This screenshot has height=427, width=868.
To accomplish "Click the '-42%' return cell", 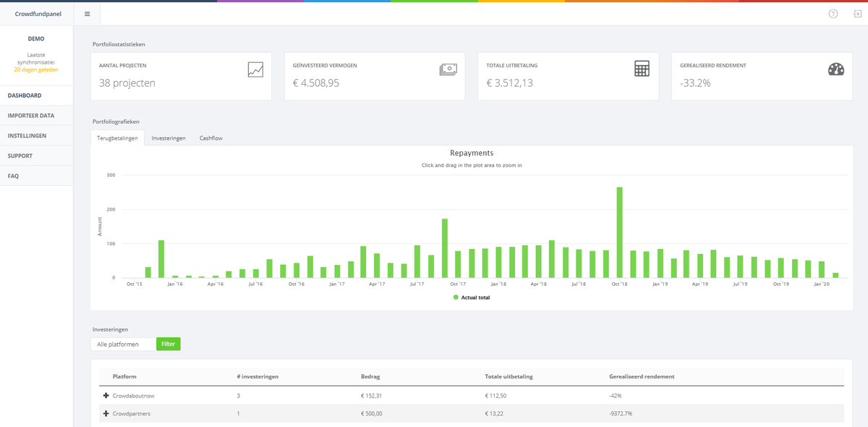I will pyautogui.click(x=616, y=396).
